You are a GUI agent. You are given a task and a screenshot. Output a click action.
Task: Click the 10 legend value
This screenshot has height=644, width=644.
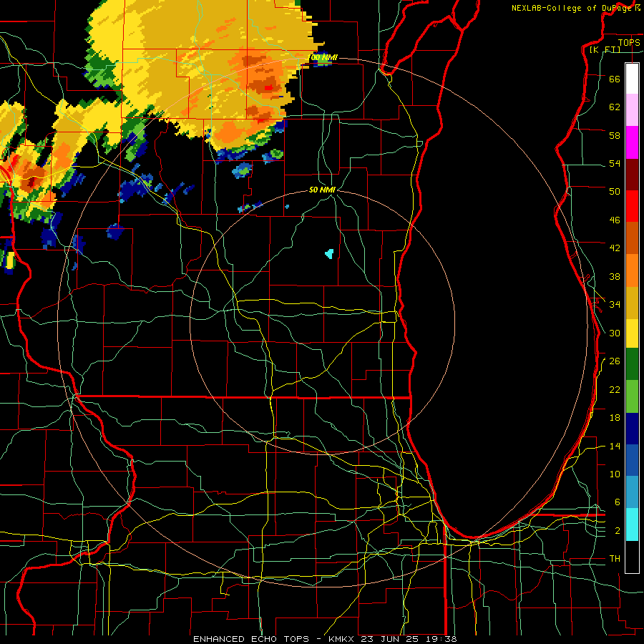pos(615,474)
